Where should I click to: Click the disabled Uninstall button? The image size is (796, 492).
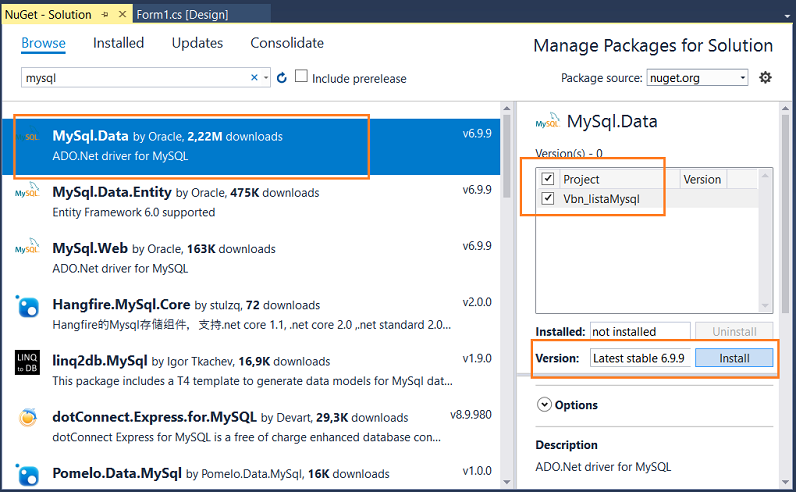pyautogui.click(x=734, y=332)
